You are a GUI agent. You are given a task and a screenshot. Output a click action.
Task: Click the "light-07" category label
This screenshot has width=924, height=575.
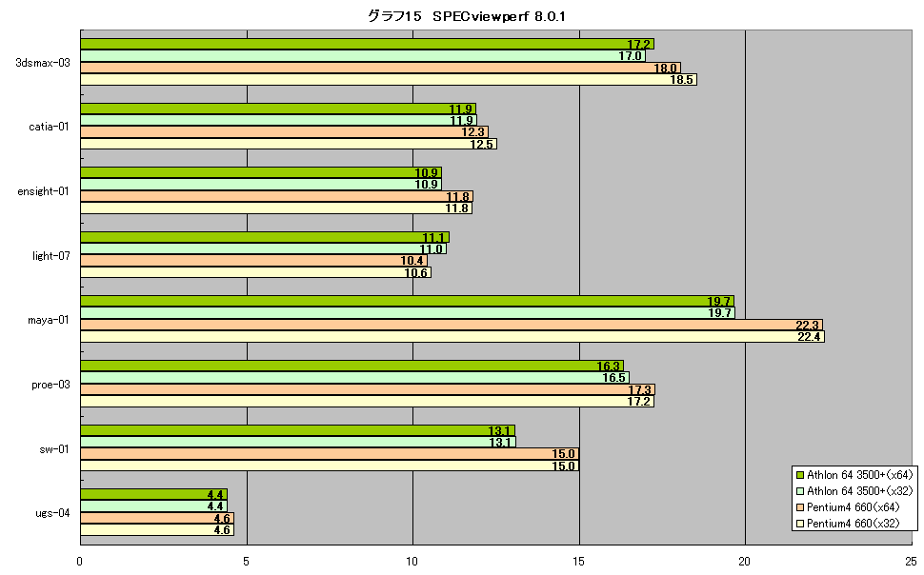point(51,256)
